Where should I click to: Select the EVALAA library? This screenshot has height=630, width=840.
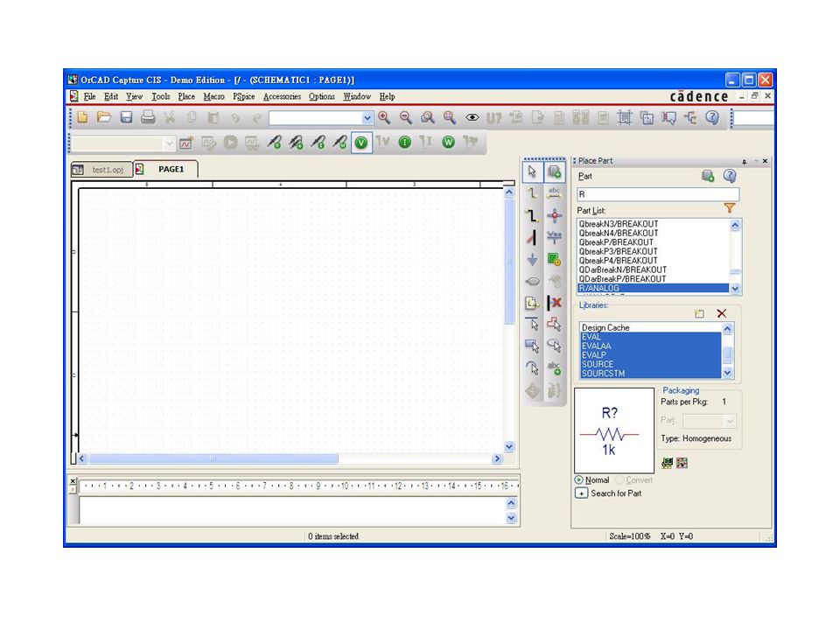point(650,346)
